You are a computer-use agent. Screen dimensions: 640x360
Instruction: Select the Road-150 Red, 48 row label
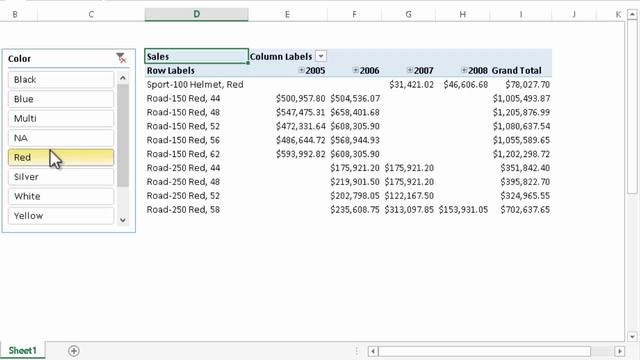point(183,112)
